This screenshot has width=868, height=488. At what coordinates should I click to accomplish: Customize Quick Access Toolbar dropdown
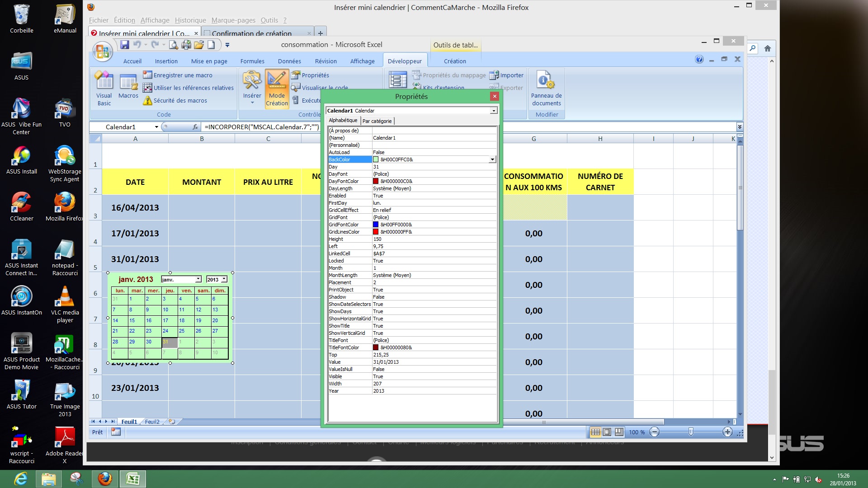click(227, 45)
